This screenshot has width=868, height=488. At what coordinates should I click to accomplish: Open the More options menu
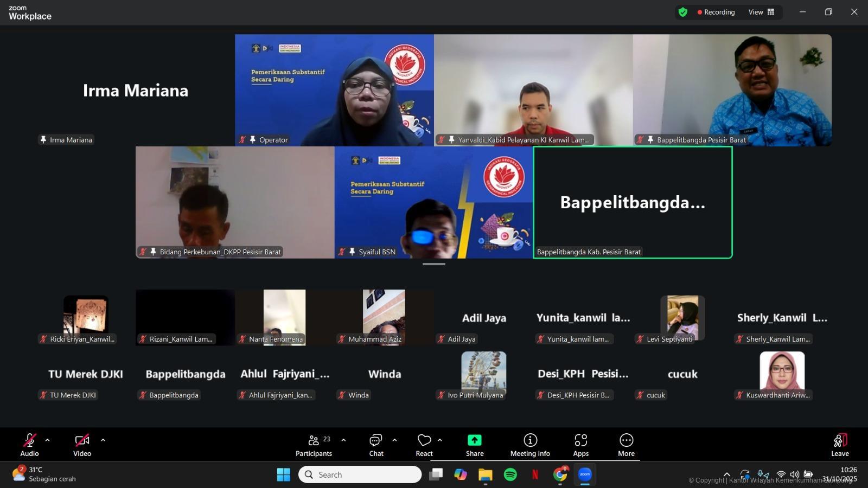[626, 445]
